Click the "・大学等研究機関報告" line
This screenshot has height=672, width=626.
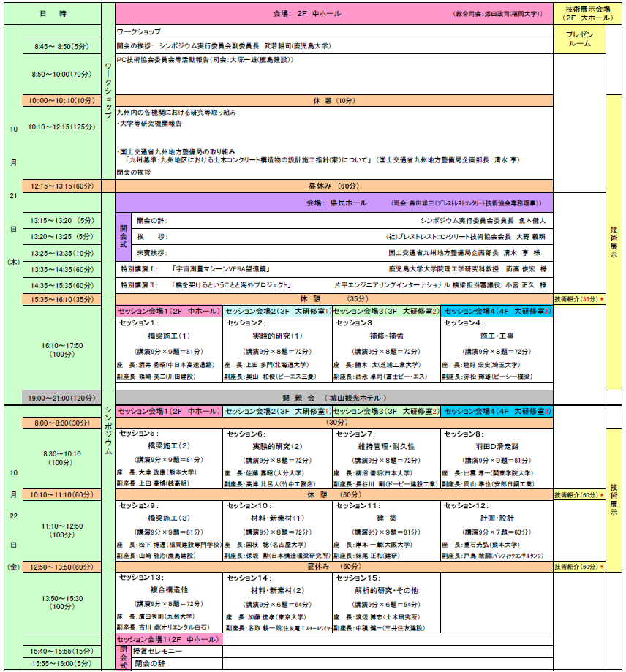[149, 124]
